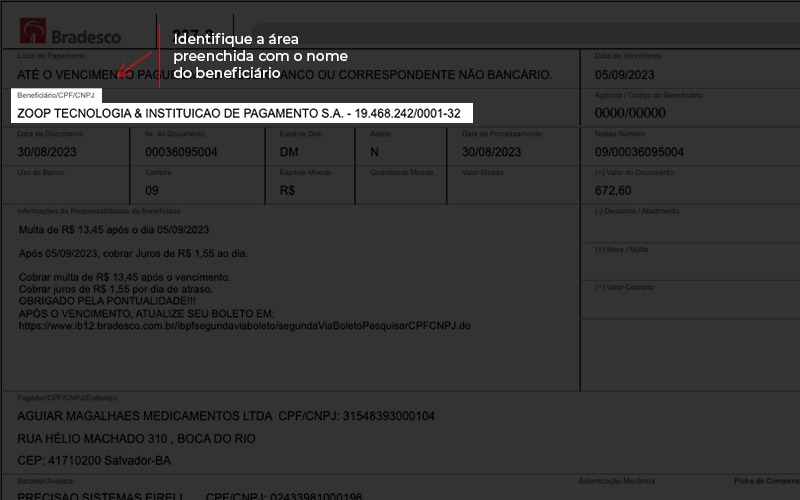Viewport: 800px width, 500px height.
Task: Click the Espécie Moeda value R$
Action: click(x=287, y=191)
